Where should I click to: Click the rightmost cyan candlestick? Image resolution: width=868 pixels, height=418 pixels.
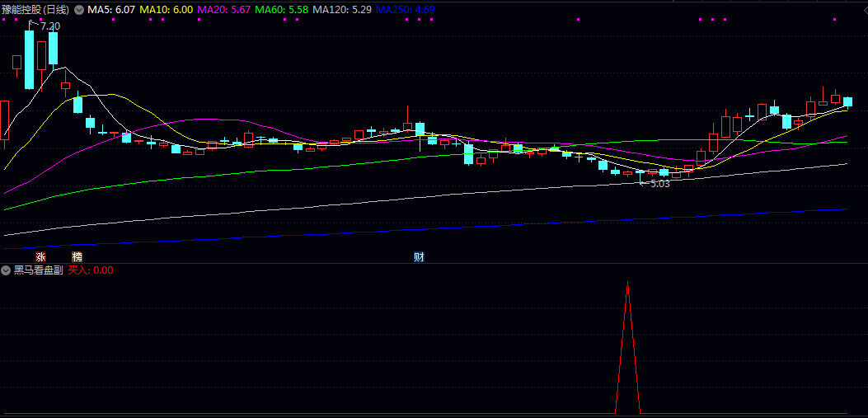(x=847, y=101)
